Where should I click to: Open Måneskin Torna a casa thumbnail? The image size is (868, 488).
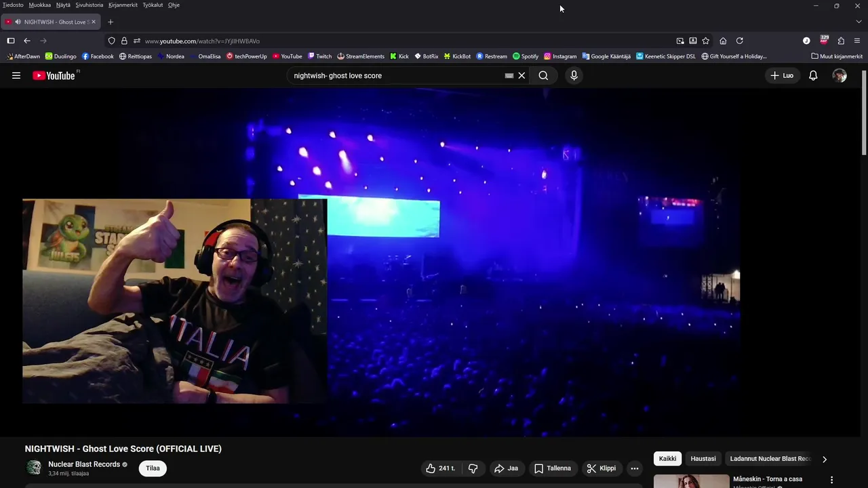[x=692, y=481]
